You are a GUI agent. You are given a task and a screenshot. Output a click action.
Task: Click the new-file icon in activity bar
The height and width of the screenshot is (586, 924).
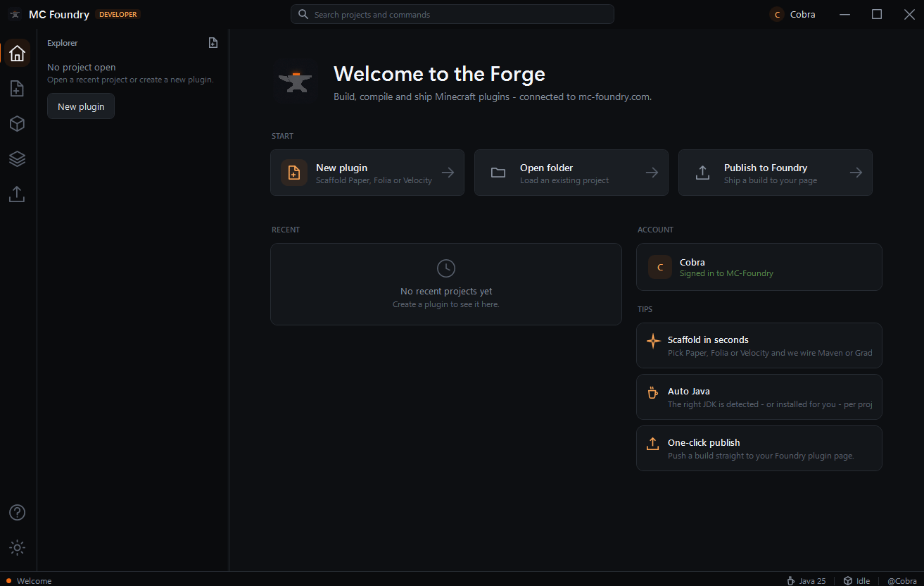pos(18,89)
